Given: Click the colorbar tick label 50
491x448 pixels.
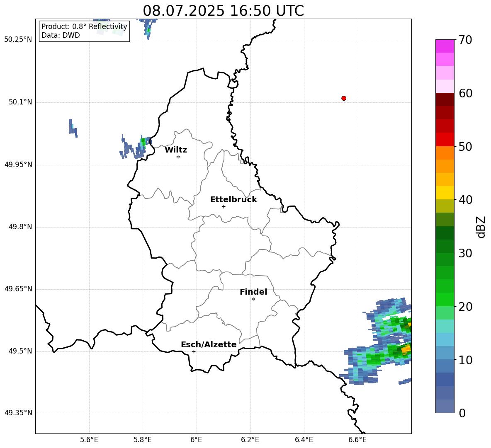Looking at the screenshot, I should coord(465,146).
